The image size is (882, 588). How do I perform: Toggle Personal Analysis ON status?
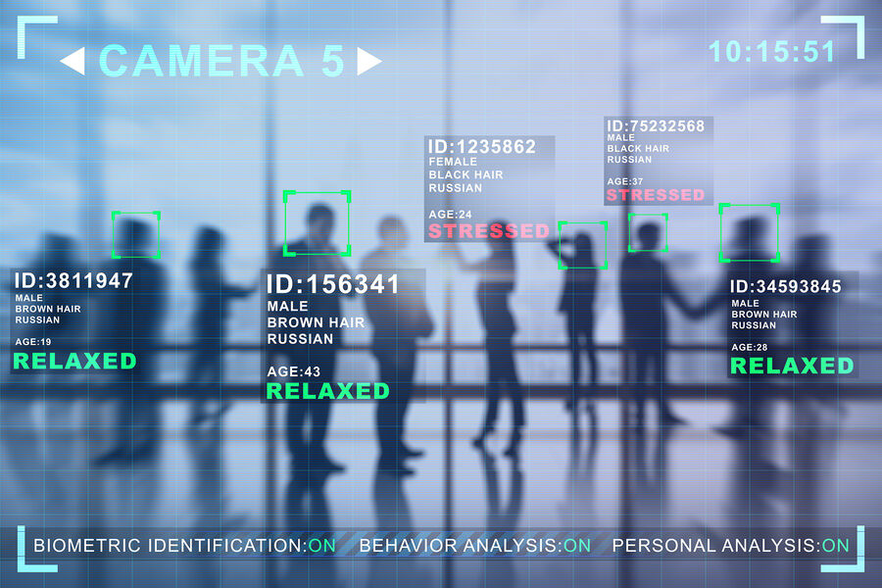835,545
